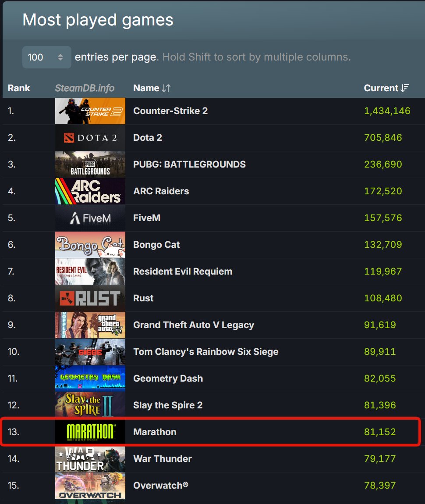Sort by the Current players column header
The height and width of the screenshot is (504, 425).
pos(386,88)
